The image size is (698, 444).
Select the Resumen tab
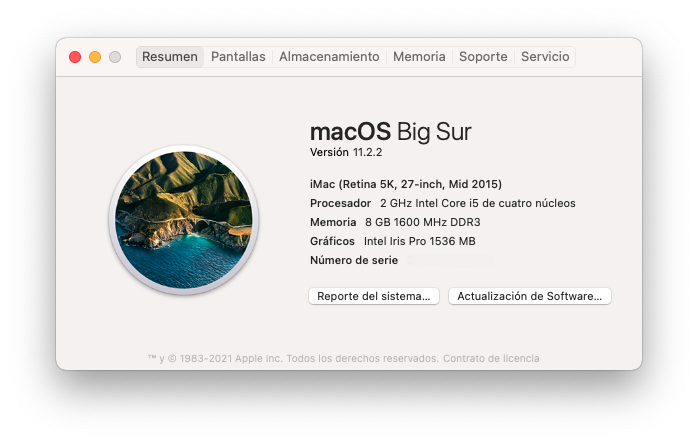[170, 57]
